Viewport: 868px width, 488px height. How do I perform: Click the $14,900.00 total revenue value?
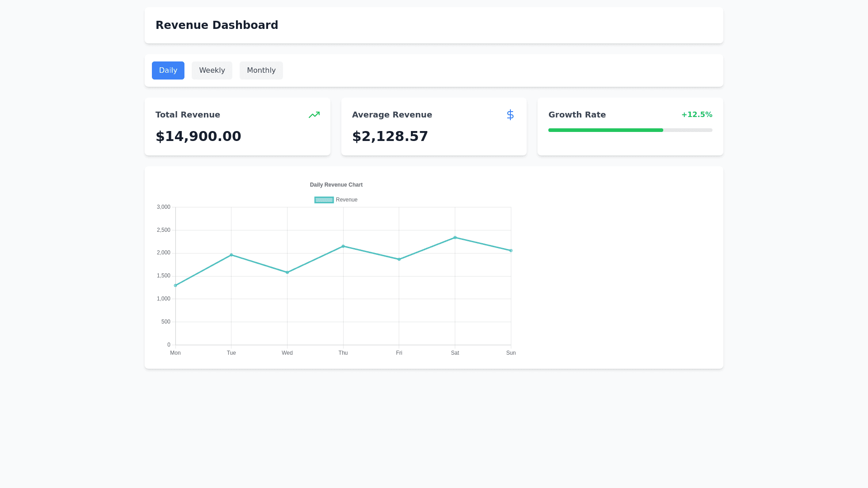(x=198, y=136)
